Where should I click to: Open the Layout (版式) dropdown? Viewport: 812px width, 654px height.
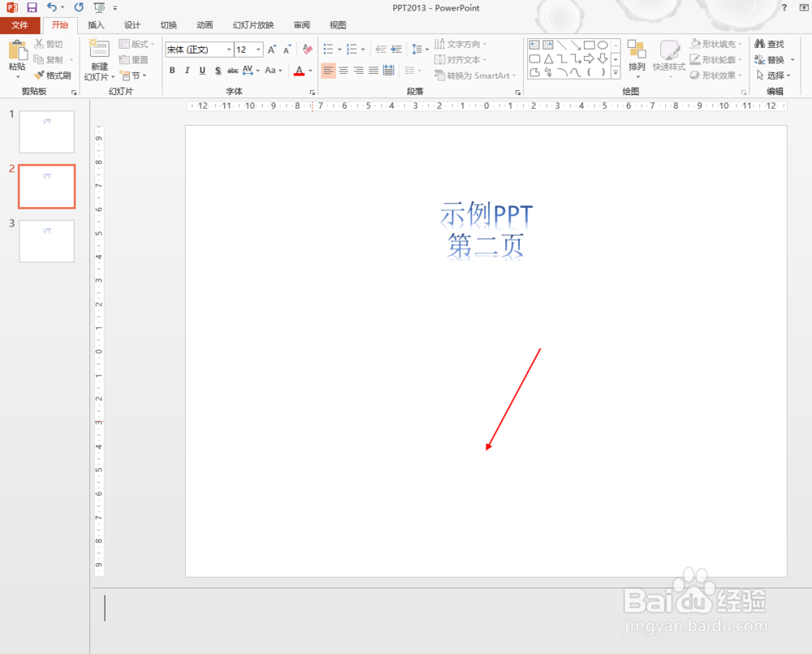pyautogui.click(x=136, y=44)
